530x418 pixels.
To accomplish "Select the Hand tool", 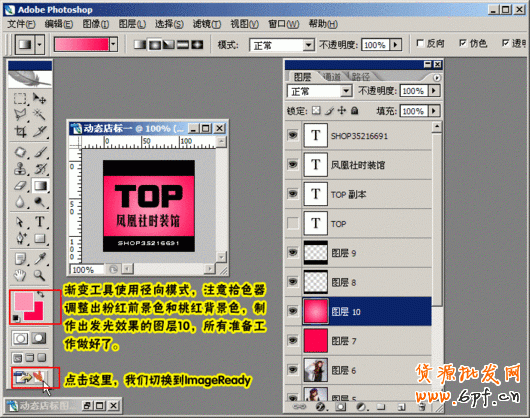I will [20, 275].
